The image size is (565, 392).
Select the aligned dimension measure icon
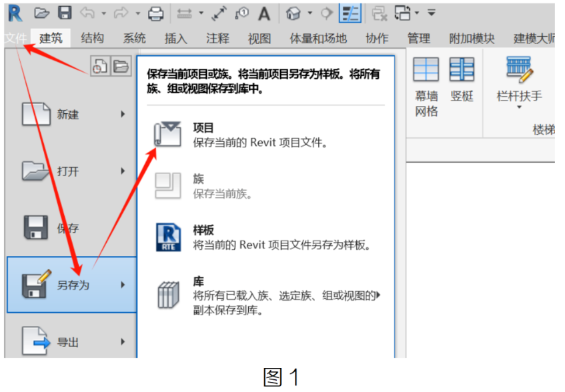pyautogui.click(x=185, y=14)
